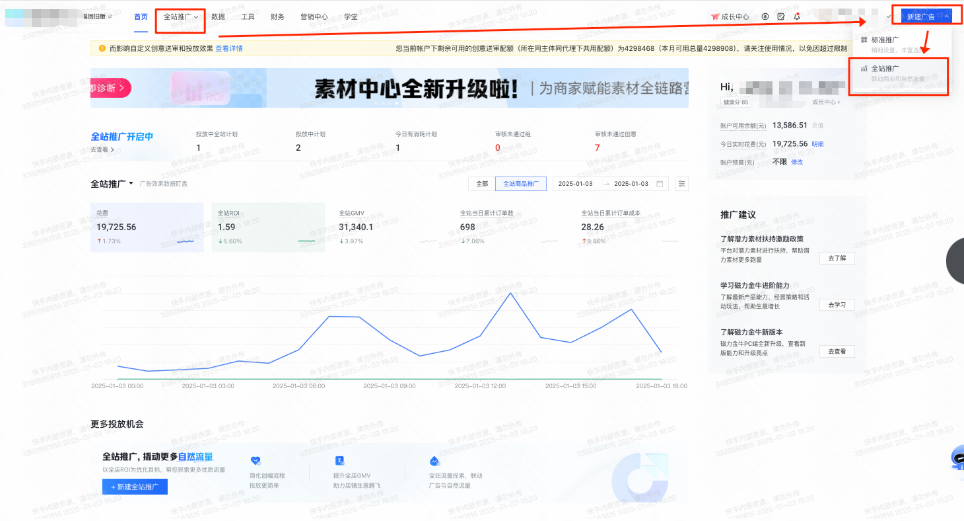Image resolution: width=964 pixels, height=521 pixels.
Task: Click the 查看详情 link in the notice bar
Action: point(229,48)
